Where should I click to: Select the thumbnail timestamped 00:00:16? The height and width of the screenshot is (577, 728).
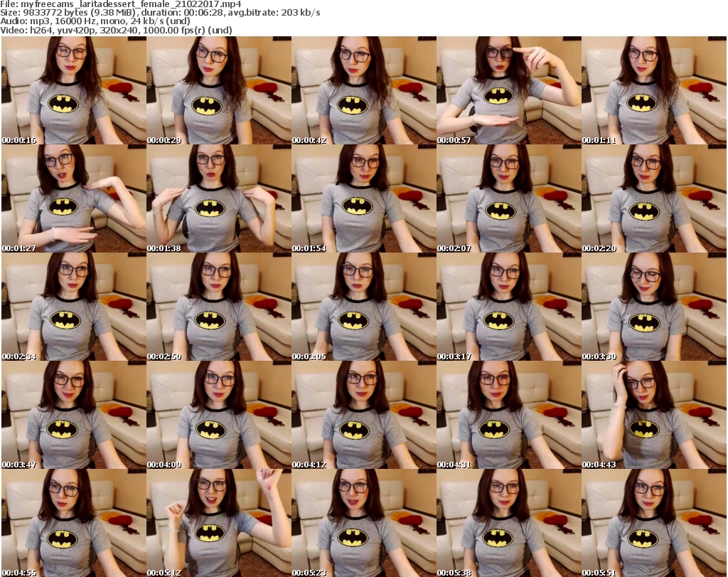(74, 90)
